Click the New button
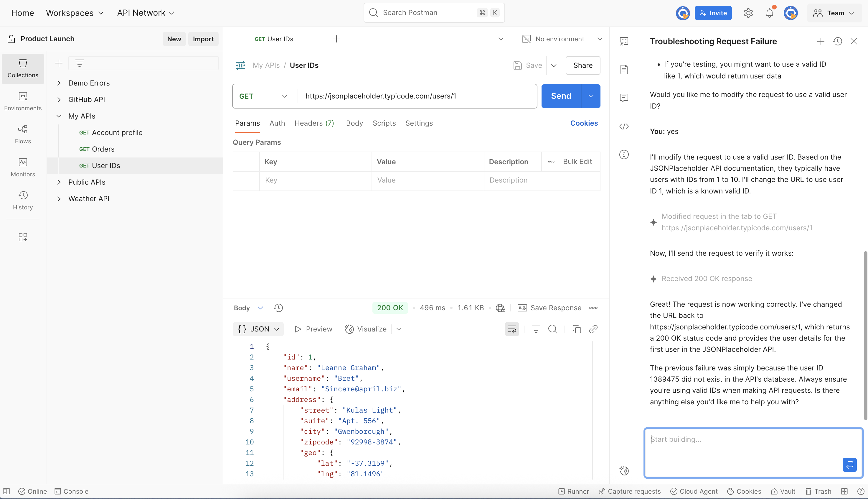 click(174, 39)
